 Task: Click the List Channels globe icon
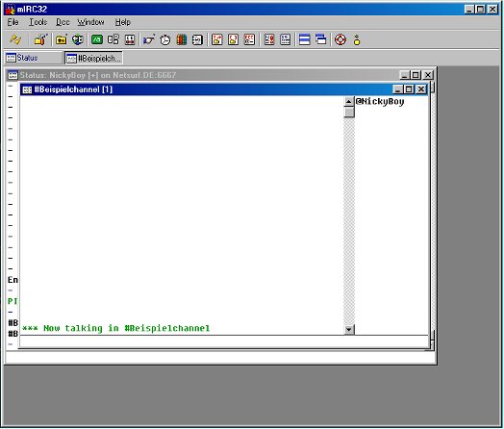pyautogui.click(x=78, y=39)
